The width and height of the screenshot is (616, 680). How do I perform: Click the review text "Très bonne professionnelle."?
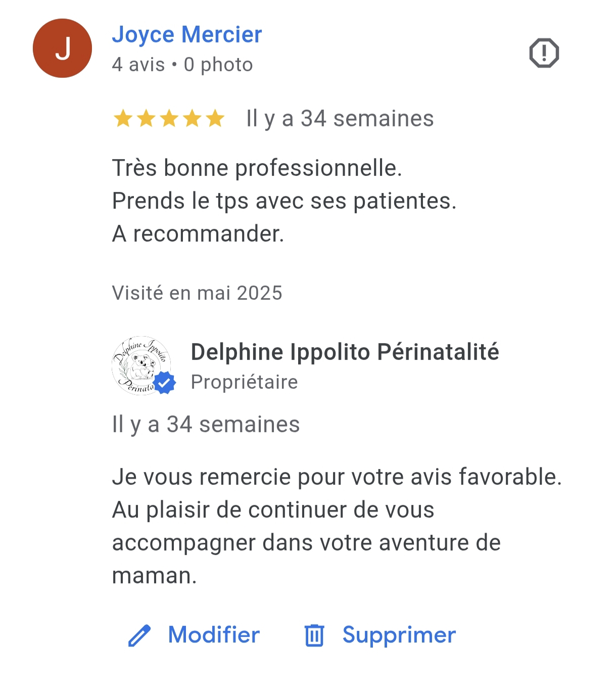[x=257, y=168]
